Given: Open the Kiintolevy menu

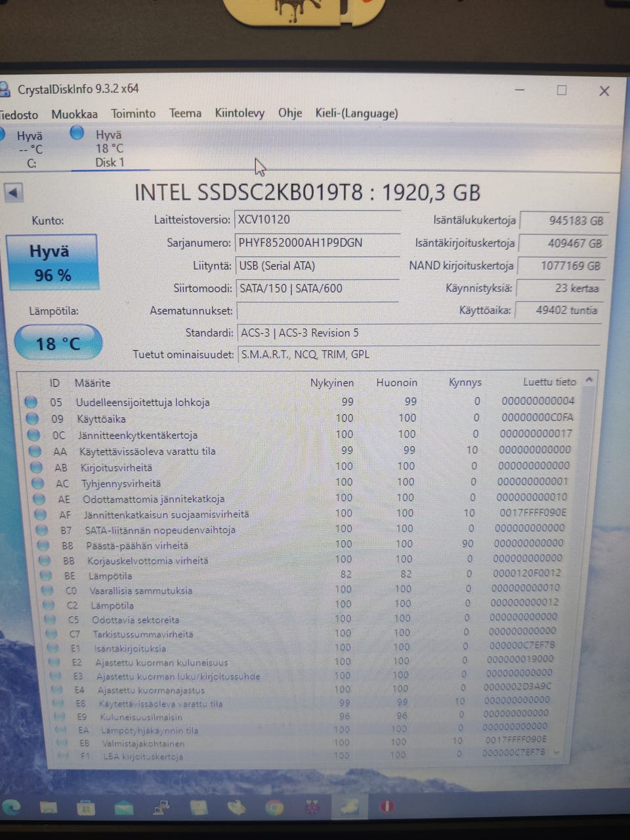Looking at the screenshot, I should coord(240,113).
